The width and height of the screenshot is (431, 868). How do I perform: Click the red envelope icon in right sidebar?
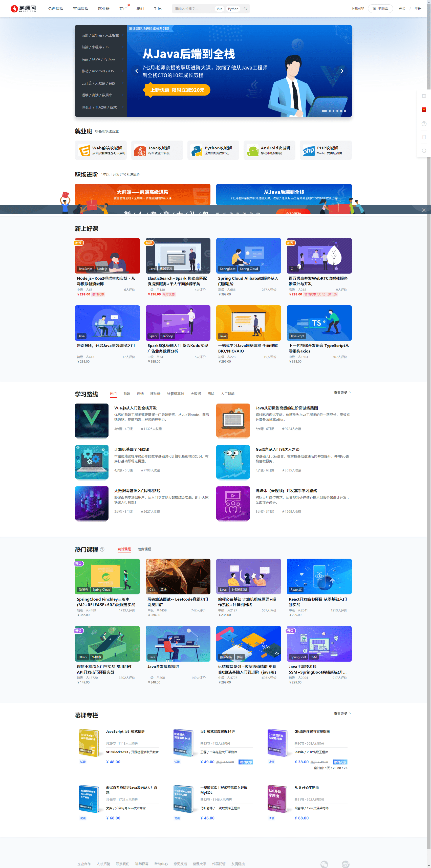pyautogui.click(x=424, y=110)
